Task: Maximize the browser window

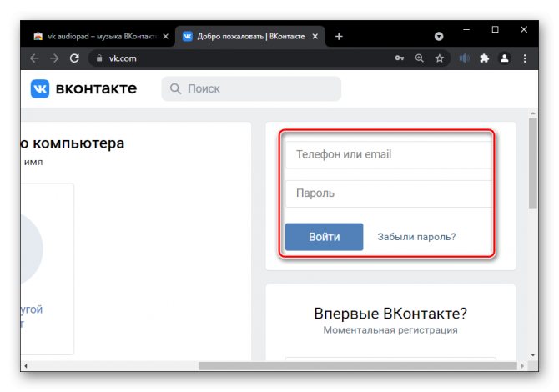Action: [496, 29]
